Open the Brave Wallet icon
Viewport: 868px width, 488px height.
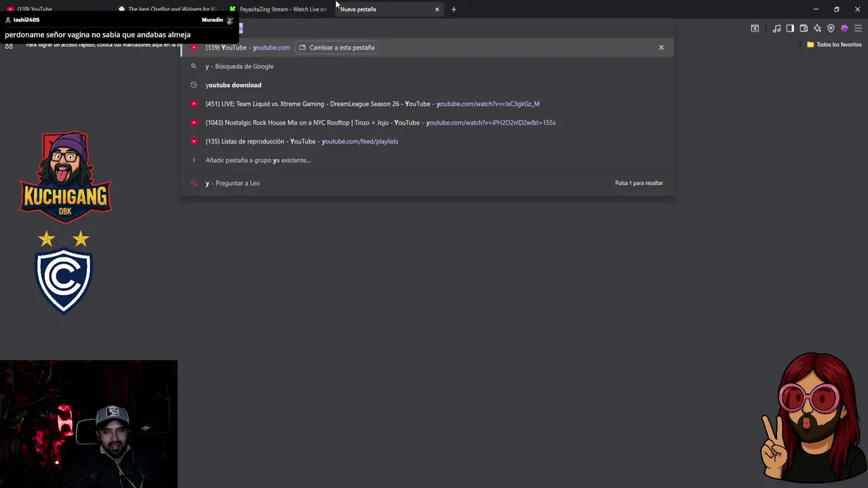click(804, 28)
